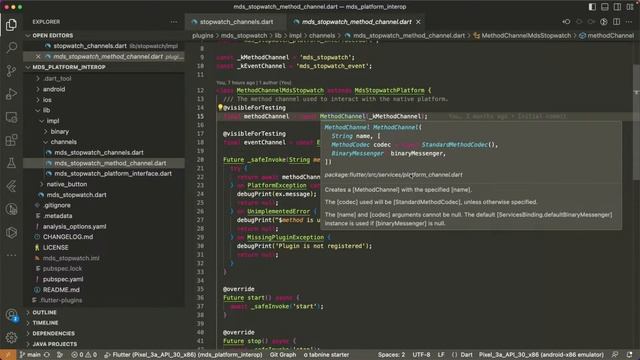Screen dimensions: 640x360
Task: Toggle primary sidebar layout icon
Action: 592,7
